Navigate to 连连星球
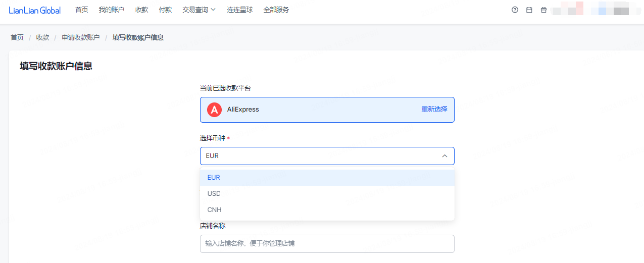 coord(239,10)
